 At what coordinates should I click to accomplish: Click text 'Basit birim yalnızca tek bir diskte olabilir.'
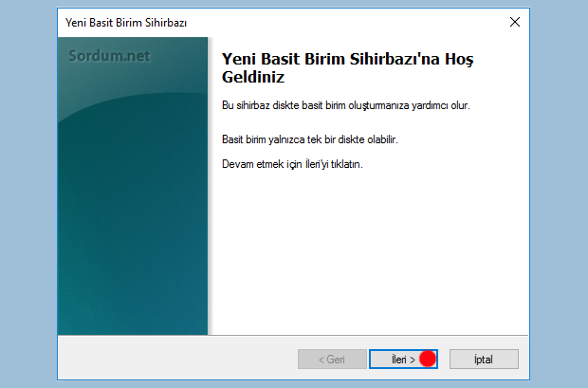coord(310,139)
